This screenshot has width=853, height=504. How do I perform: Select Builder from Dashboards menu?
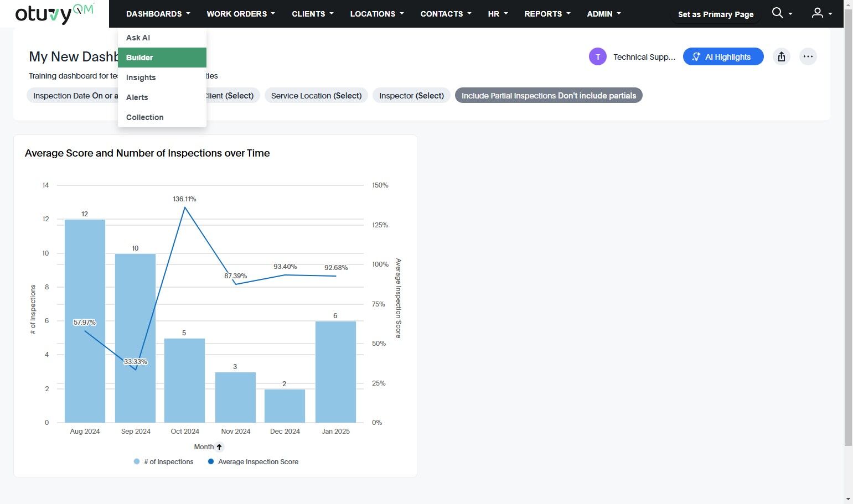click(x=162, y=58)
